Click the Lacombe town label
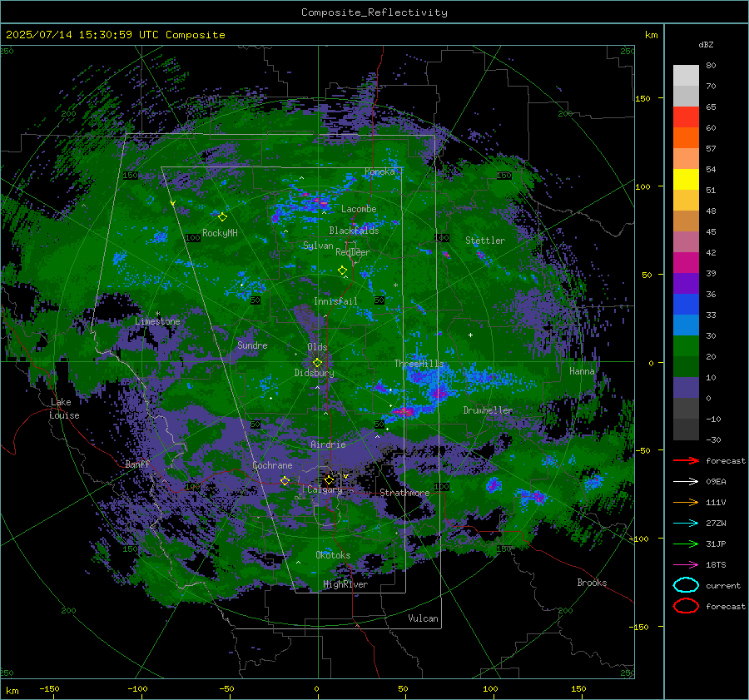This screenshot has height=700, width=749. click(x=359, y=209)
